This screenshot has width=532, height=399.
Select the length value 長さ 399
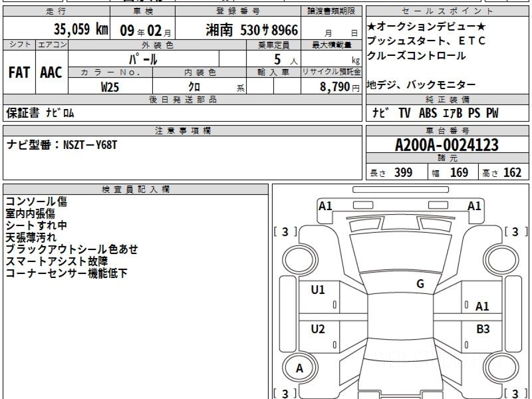pos(391,172)
